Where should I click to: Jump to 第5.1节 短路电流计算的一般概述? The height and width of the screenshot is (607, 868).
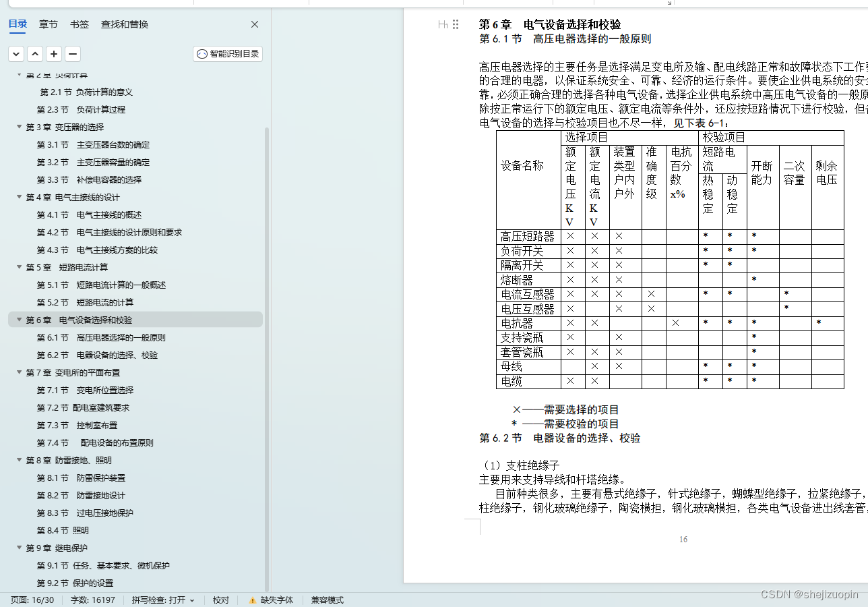click(101, 285)
